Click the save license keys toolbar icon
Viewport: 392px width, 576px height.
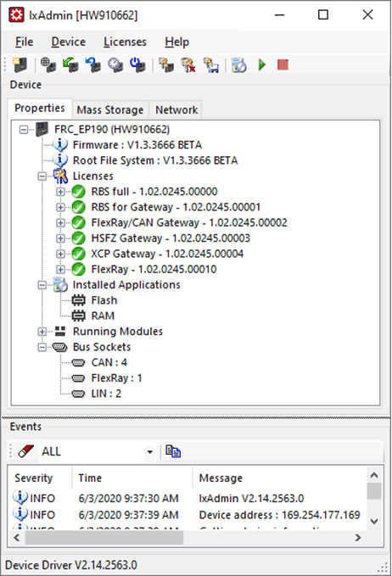[x=211, y=65]
